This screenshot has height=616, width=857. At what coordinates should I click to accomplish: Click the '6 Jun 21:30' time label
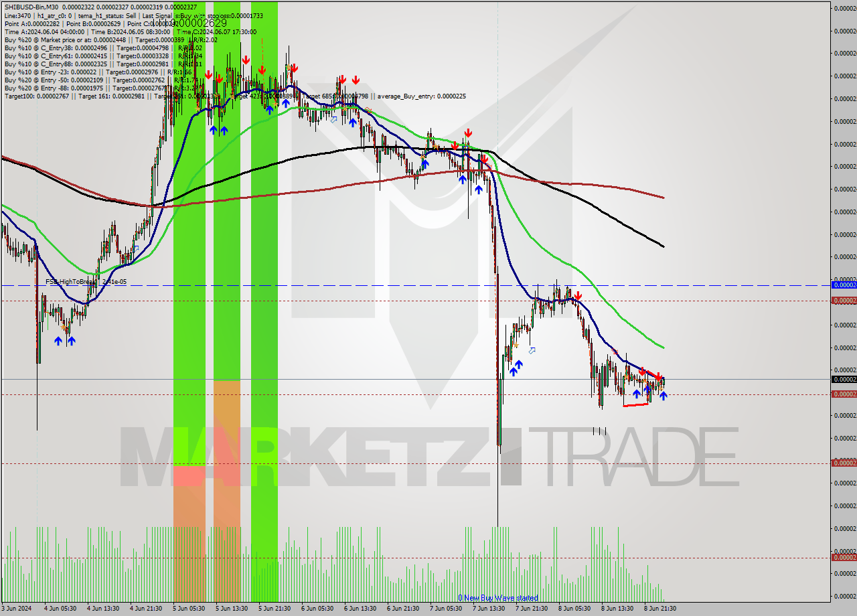pyautogui.click(x=403, y=609)
